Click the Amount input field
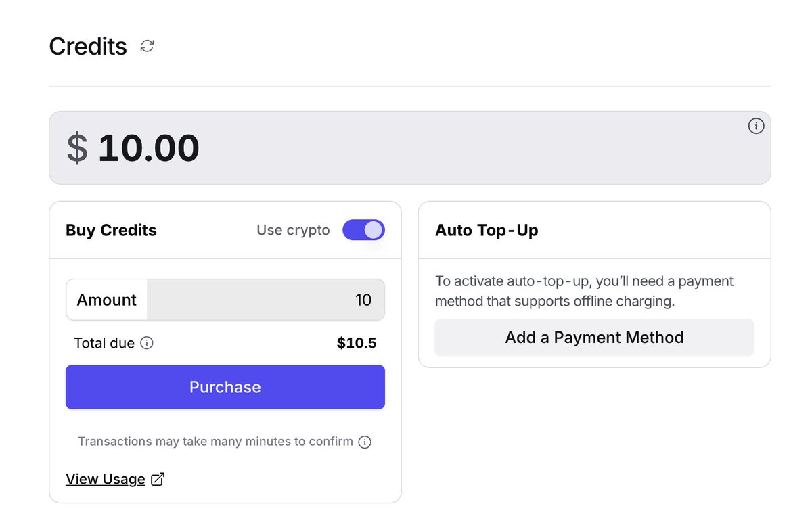812x529 pixels. 265,300
